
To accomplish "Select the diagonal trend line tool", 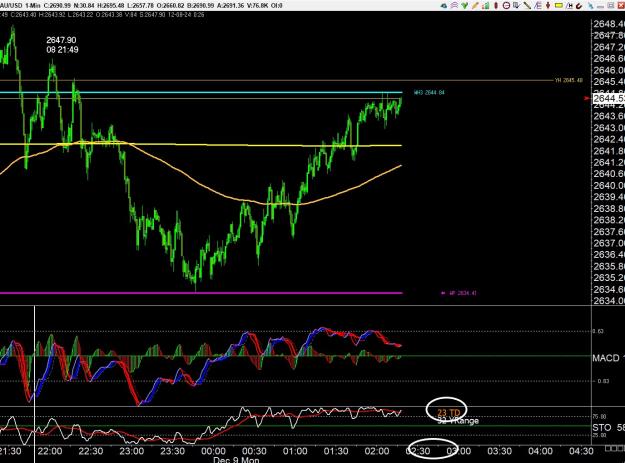I will point(527,6).
